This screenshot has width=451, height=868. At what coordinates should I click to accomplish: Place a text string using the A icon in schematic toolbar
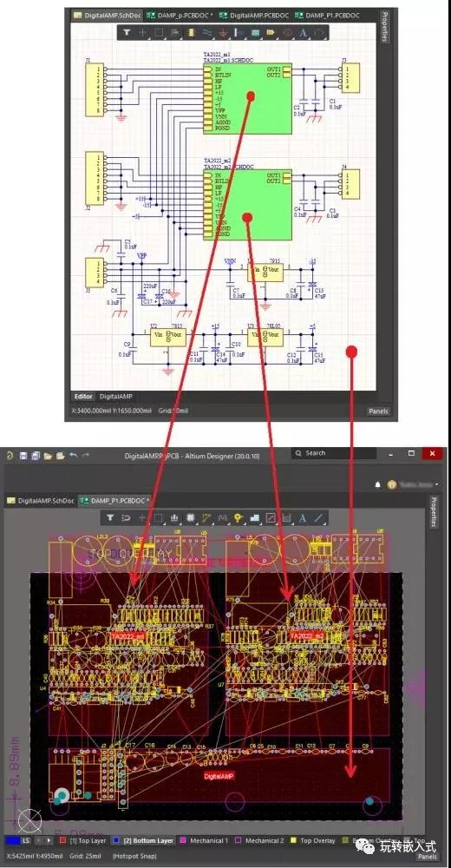303,33
